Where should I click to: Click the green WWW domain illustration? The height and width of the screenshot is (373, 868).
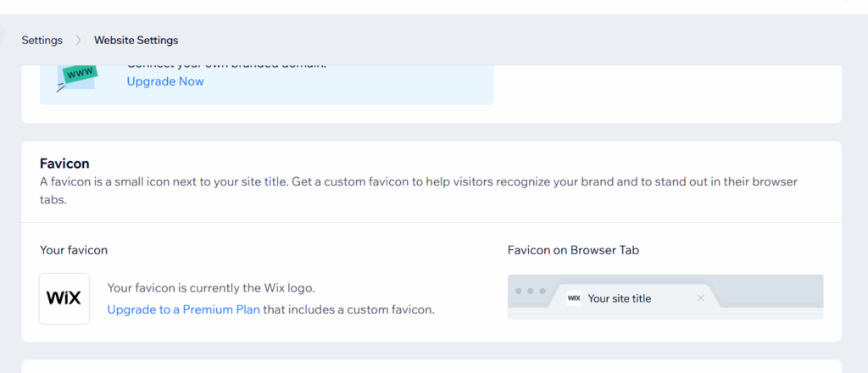point(77,75)
